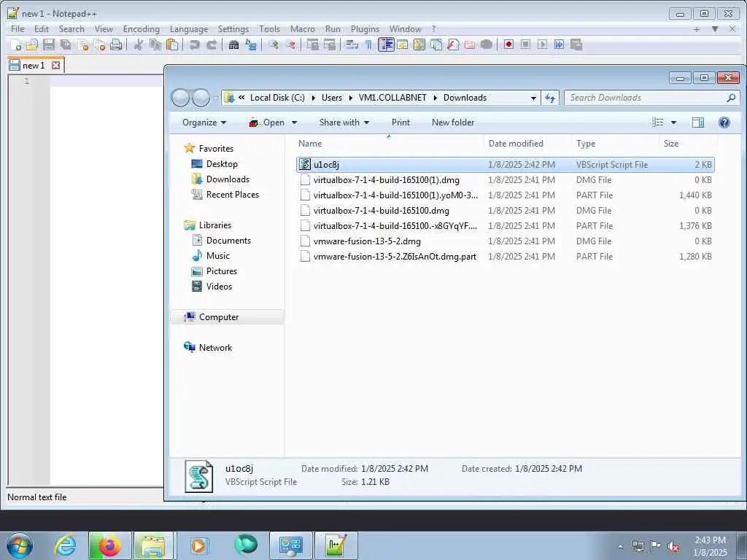
Task: Click the Explorer Back navigation button
Action: pyautogui.click(x=181, y=98)
